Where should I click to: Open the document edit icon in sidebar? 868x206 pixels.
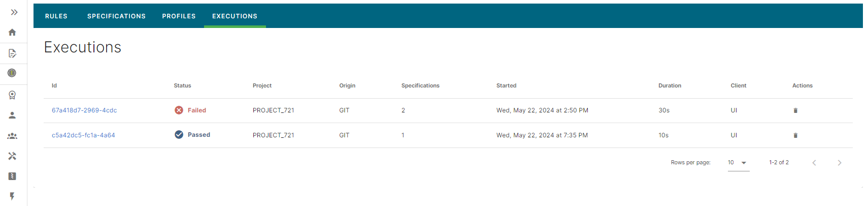(x=12, y=53)
